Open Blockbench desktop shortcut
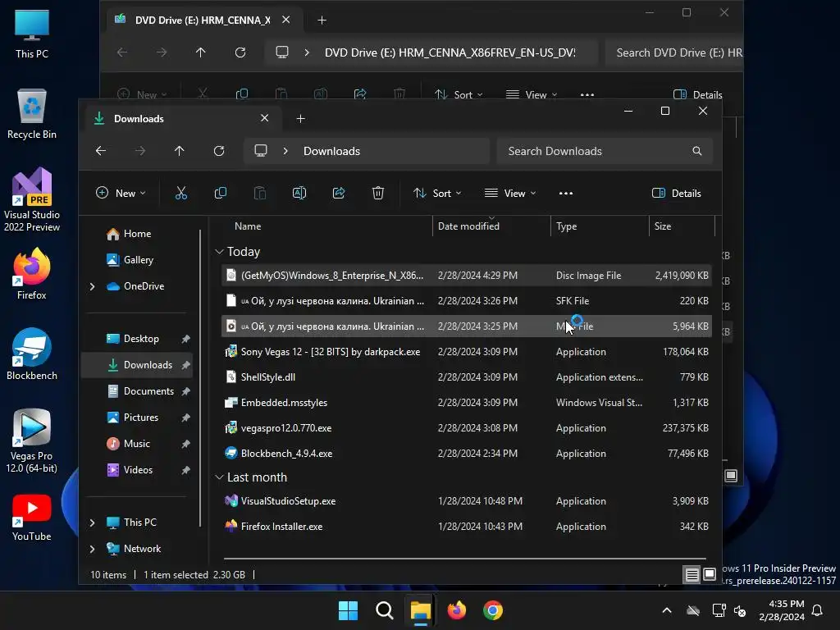This screenshot has height=630, width=840. tap(32, 354)
